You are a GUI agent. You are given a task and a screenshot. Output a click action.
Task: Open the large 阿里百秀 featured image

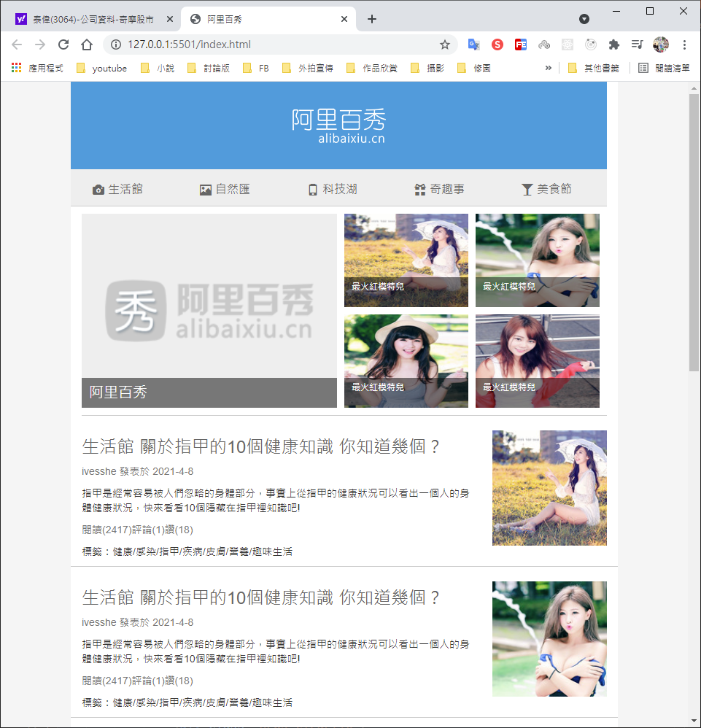pyautogui.click(x=209, y=311)
